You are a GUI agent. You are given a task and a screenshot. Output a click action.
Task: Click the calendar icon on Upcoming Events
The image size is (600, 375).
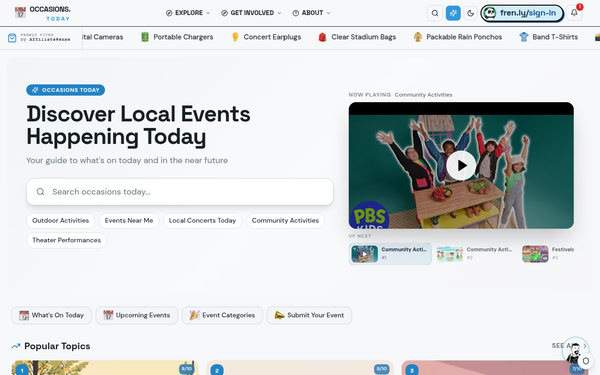108,315
